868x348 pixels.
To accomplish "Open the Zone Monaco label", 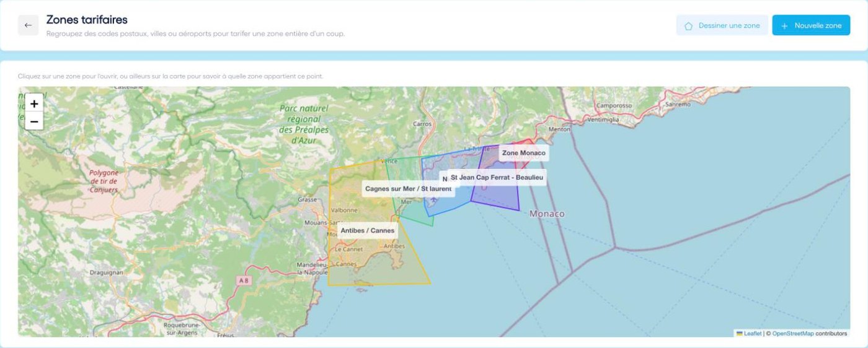I will pyautogui.click(x=524, y=152).
